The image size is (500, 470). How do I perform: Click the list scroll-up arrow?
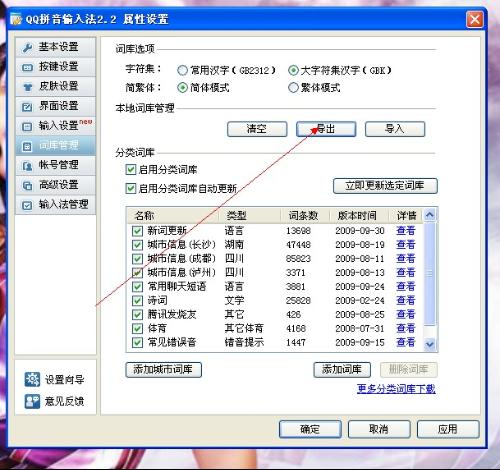click(x=430, y=215)
